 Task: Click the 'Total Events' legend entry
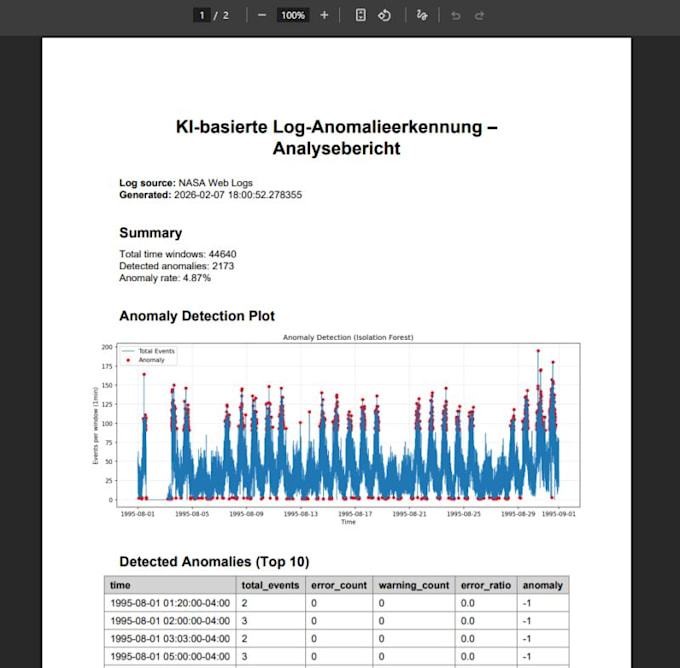pyautogui.click(x=148, y=351)
